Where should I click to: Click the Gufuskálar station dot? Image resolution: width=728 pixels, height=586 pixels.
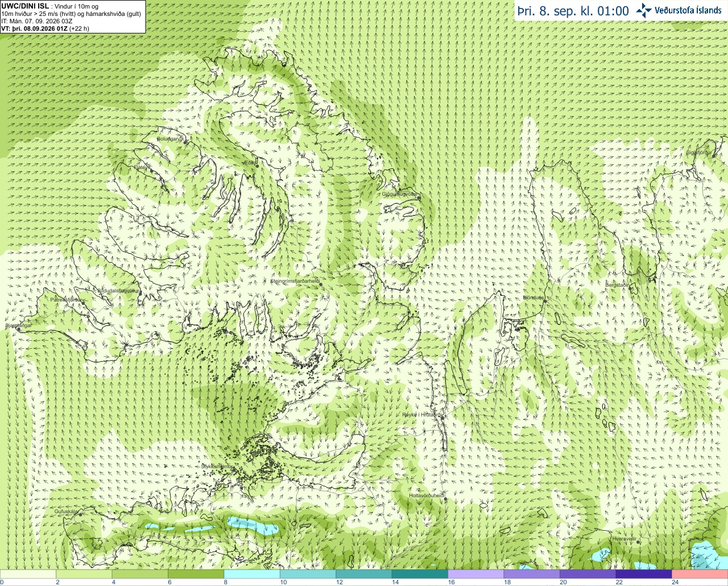click(80, 514)
